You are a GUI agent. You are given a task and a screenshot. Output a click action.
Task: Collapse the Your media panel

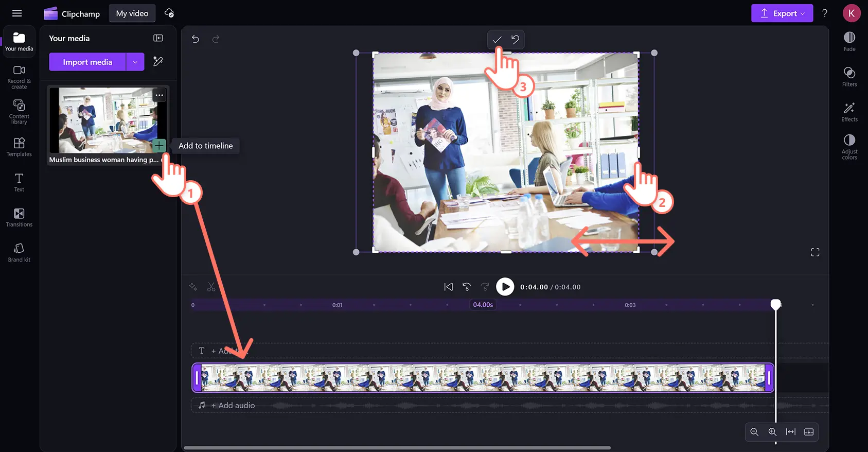tap(158, 38)
